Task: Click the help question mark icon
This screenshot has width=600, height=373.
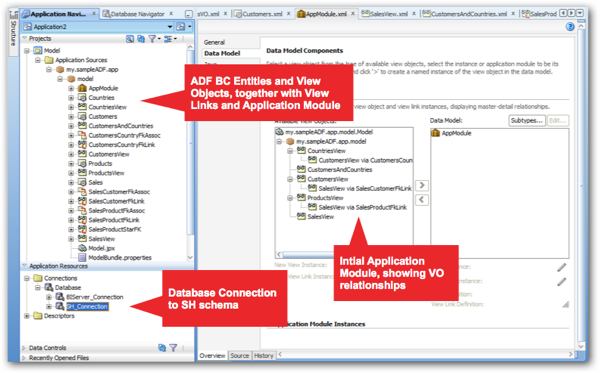Action: coord(570,26)
